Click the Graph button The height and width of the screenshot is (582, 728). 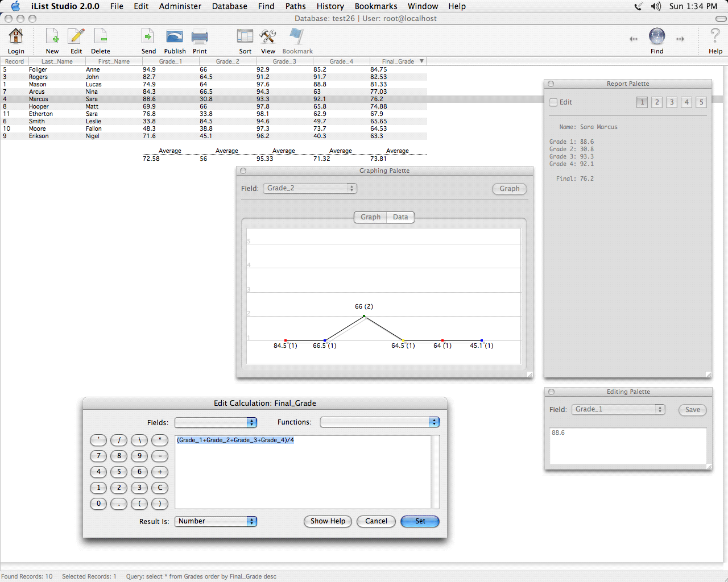510,189
